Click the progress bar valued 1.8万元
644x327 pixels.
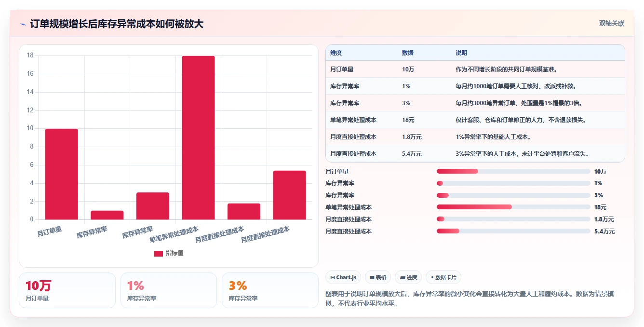(x=513, y=219)
